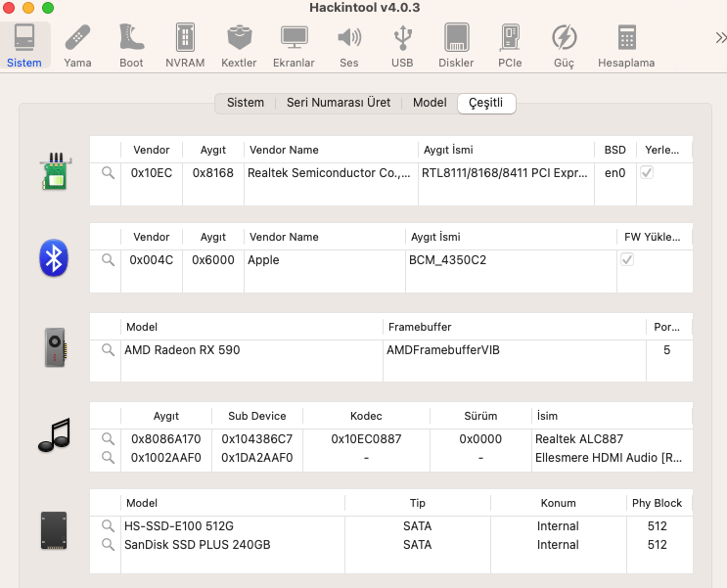Switch to the Sistem sub-tab
This screenshot has width=727, height=588.
click(246, 103)
